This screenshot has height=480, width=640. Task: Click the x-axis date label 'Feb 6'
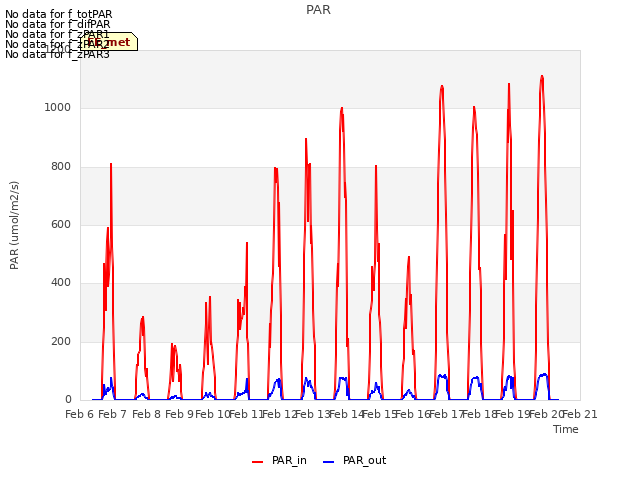(x=80, y=415)
